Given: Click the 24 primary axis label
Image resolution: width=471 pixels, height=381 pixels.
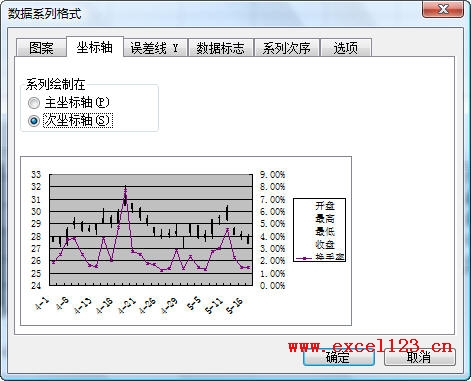Looking at the screenshot, I should [36, 286].
